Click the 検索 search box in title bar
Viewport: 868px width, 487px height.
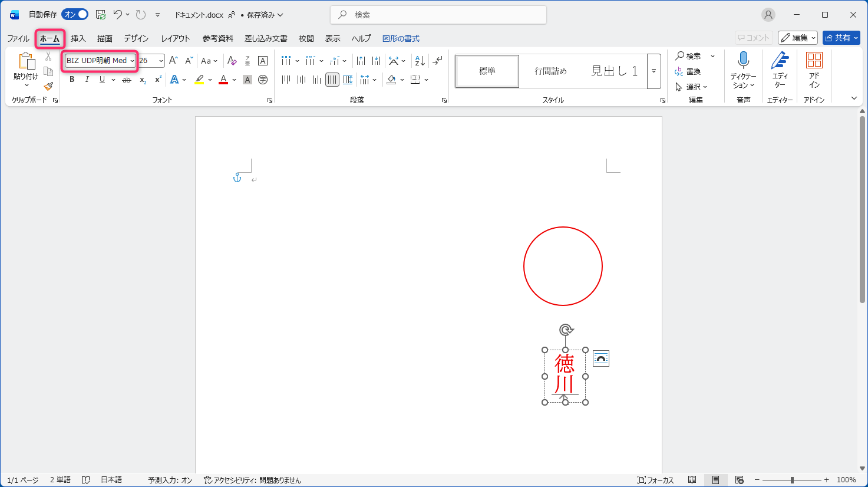439,15
